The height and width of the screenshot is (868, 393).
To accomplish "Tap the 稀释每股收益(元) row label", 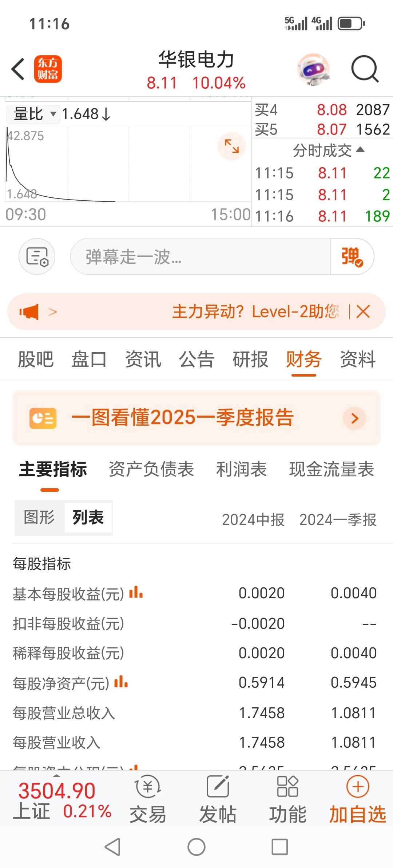I will 68,653.
